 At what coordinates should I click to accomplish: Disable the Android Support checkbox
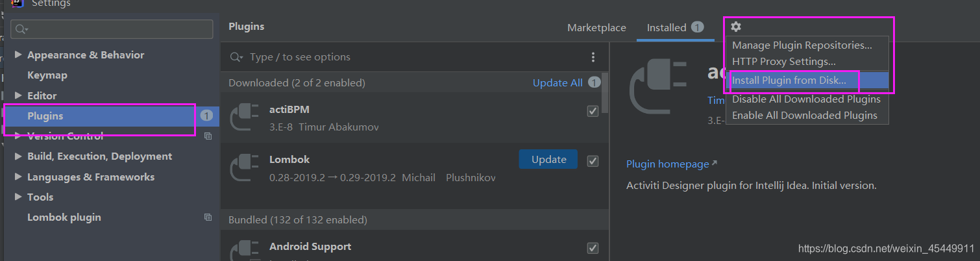[593, 248]
